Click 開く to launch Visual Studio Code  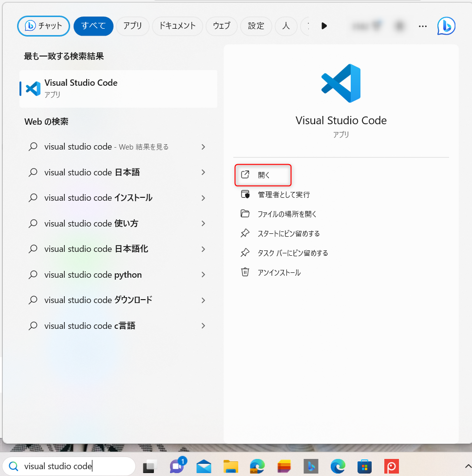(x=263, y=175)
